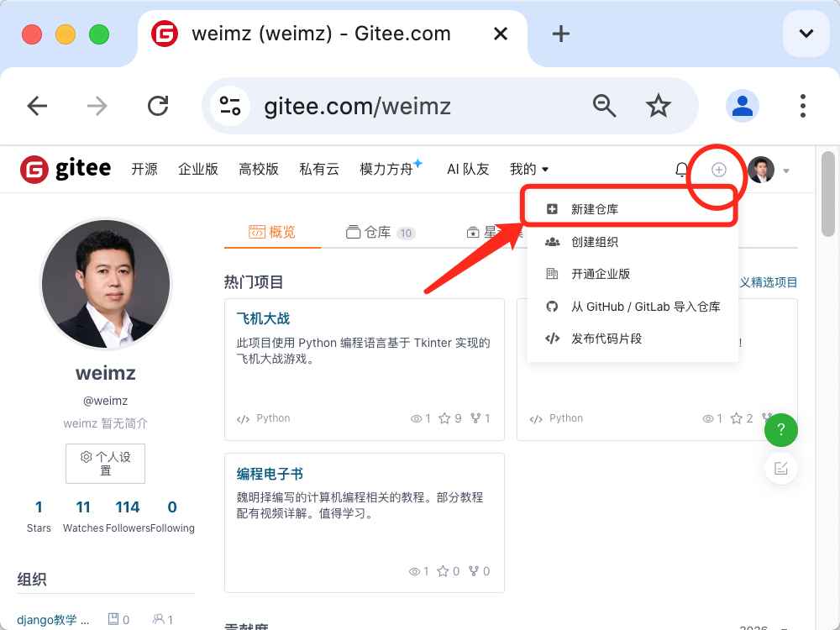Open browser zoom magnifier icon
This screenshot has width=840, height=630.
tap(605, 106)
